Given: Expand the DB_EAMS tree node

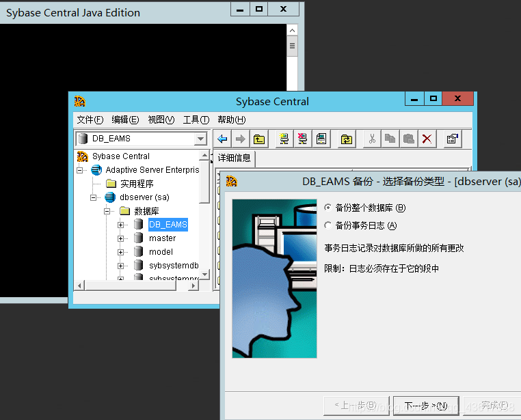Looking at the screenshot, I should [120, 225].
